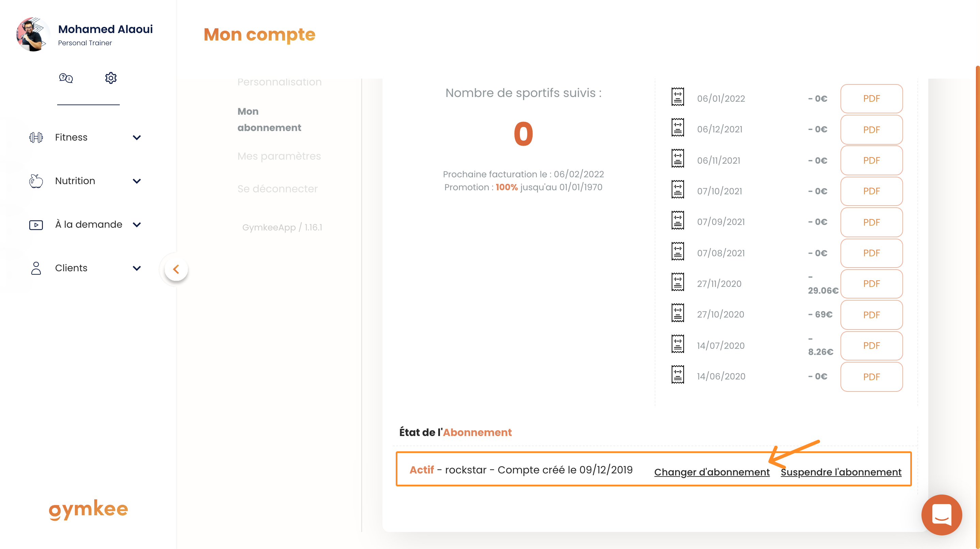This screenshot has height=549, width=980.
Task: Collapse sidebar with the orange chevron button
Action: coord(176,269)
